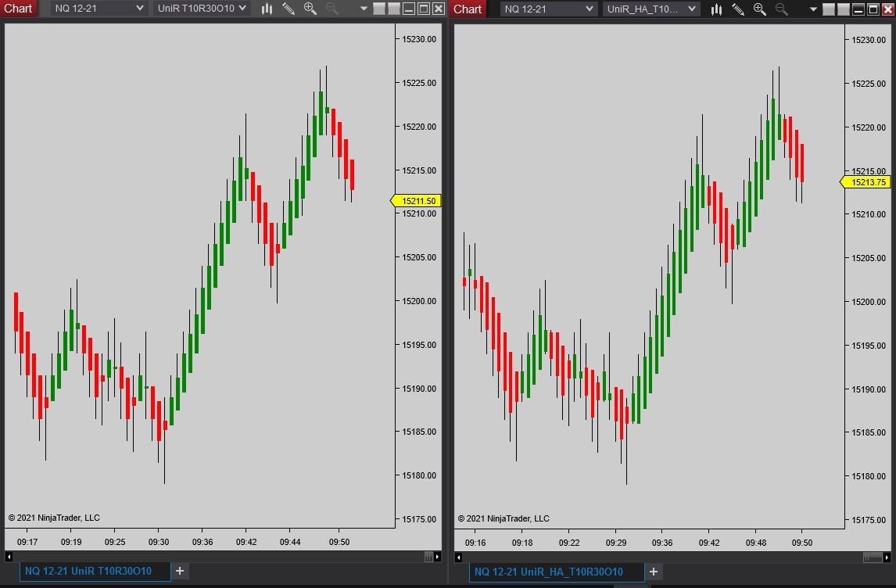The image size is (896, 588).
Task: Click left scroll arrow of left chart
Action: pos(9,557)
